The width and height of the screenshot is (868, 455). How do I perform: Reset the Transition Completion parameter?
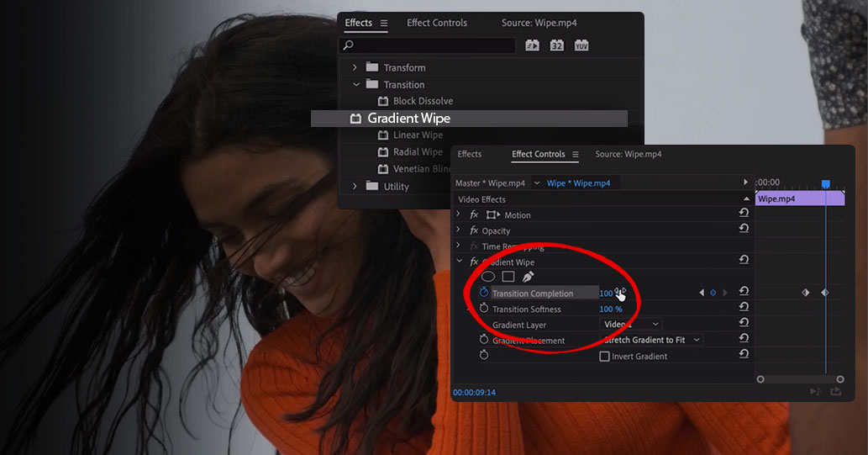pyautogui.click(x=744, y=292)
